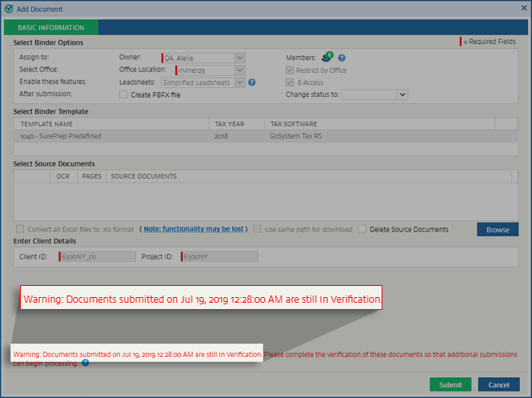Click the Add Document checkmark logo

click(8, 9)
